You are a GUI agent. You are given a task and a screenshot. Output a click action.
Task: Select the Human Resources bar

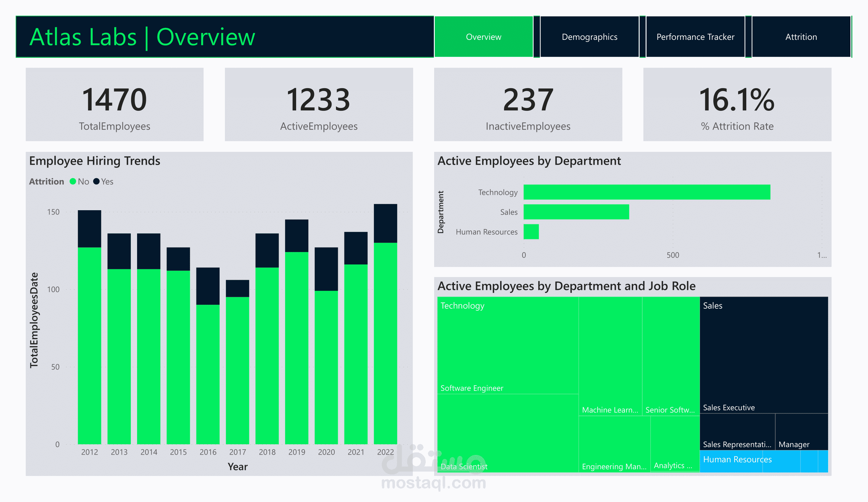click(531, 232)
